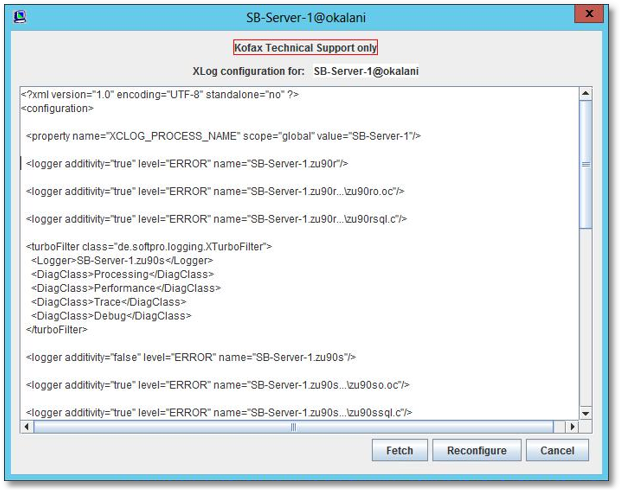This screenshot has width=621, height=493.
Task: Click the XCLOG_PROCESS_NAME property line
Action: click(x=200, y=135)
